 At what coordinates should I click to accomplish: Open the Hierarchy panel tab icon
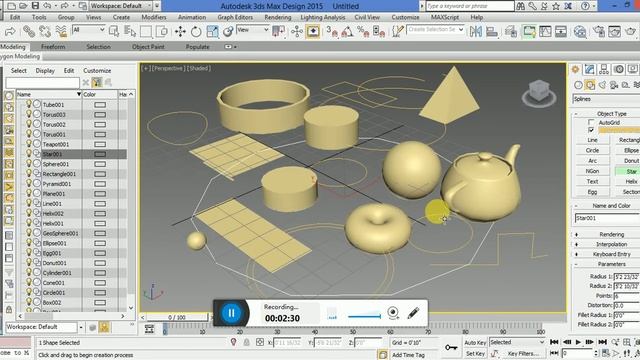pyautogui.click(x=604, y=69)
